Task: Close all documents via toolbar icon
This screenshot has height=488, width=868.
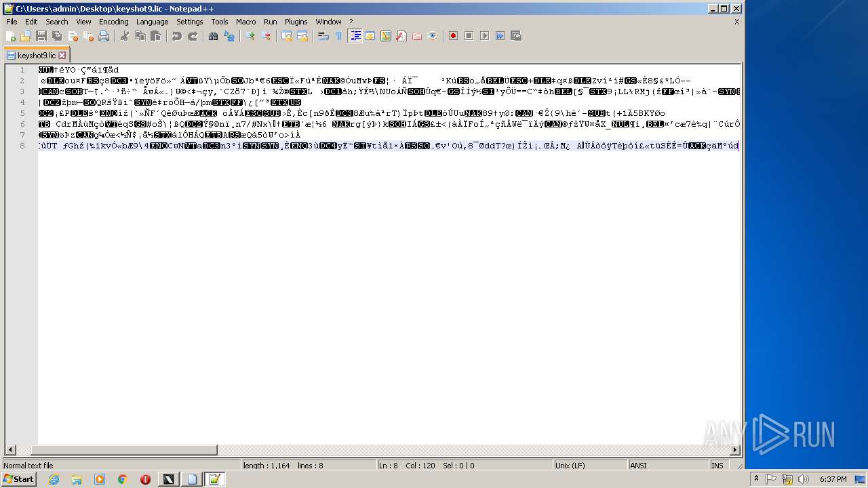Action: 88,36
